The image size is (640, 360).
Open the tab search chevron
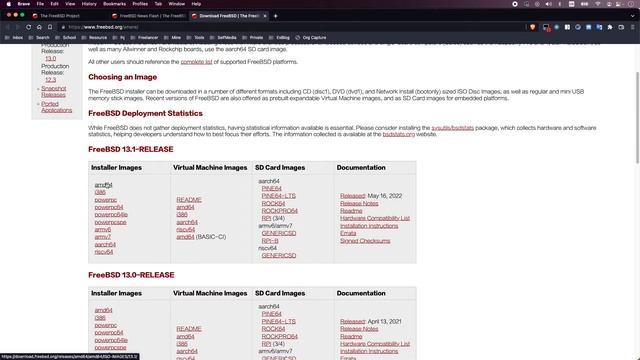click(x=632, y=16)
